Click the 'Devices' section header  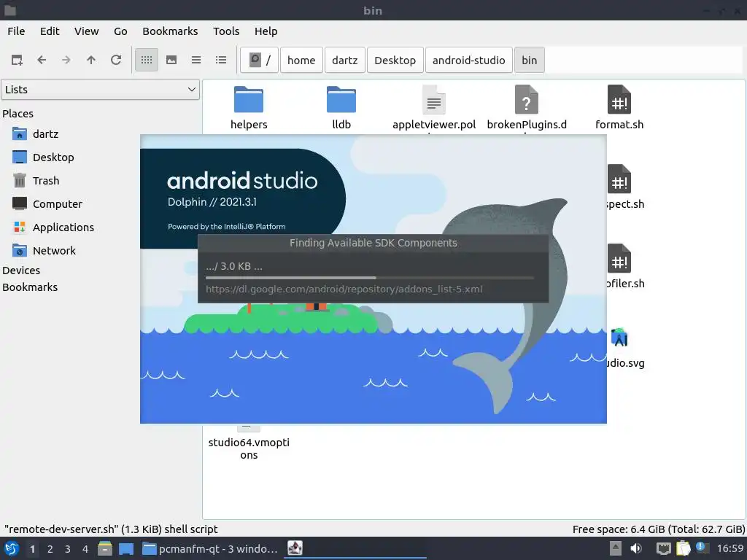21,271
